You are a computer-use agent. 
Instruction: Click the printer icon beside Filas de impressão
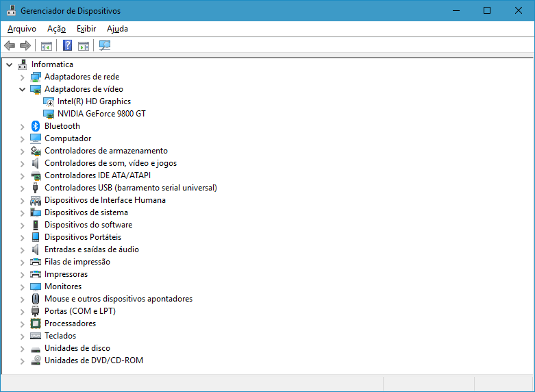(x=36, y=262)
